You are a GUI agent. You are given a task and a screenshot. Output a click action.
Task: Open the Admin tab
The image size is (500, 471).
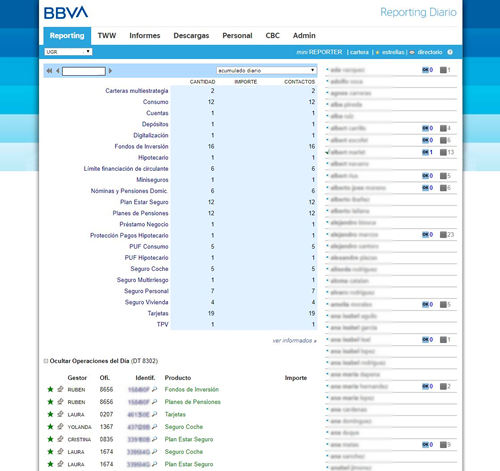coord(304,36)
